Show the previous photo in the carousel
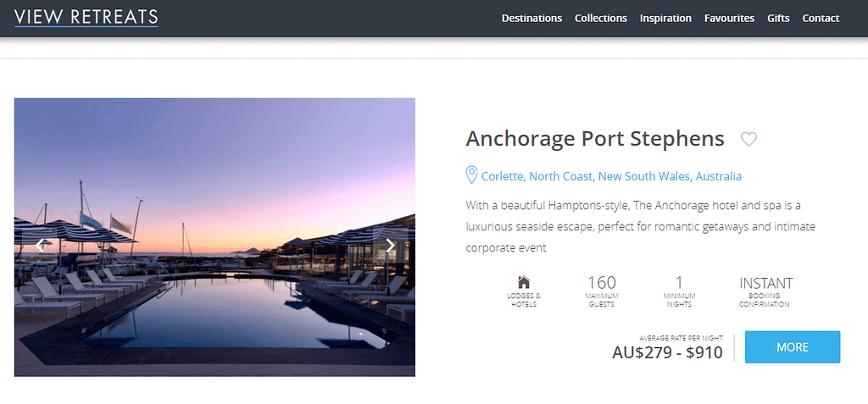The image size is (868, 404). tap(40, 246)
